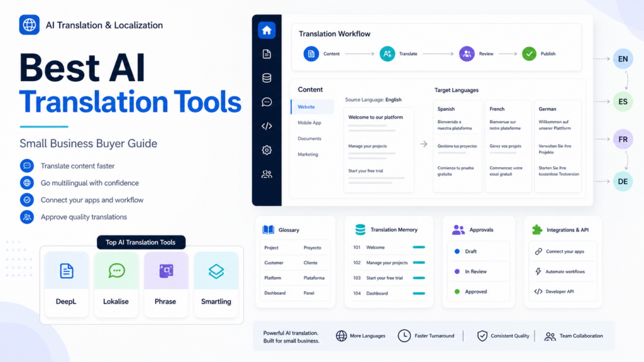Open the database icon in the dark sidebar
The image size is (644, 362).
click(267, 78)
